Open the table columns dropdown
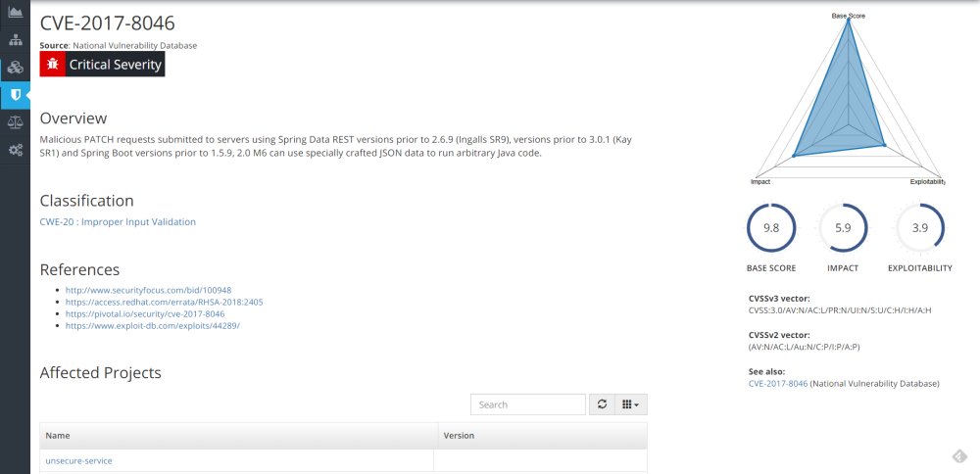The width and height of the screenshot is (980, 474). pyautogui.click(x=630, y=404)
